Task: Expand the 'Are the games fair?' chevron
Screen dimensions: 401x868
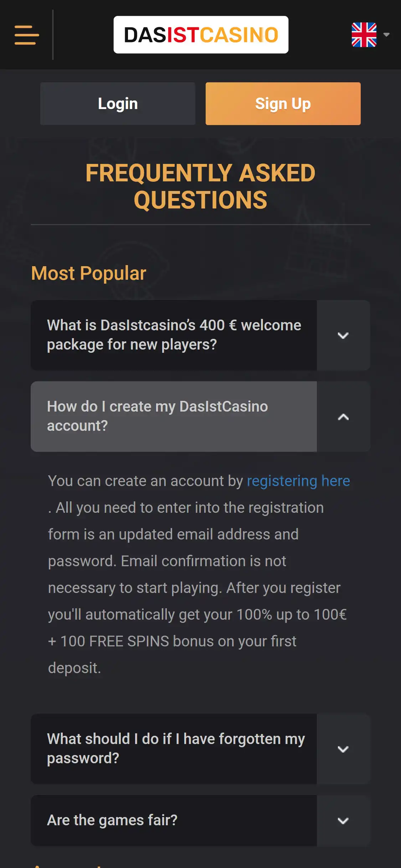Action: pyautogui.click(x=343, y=821)
